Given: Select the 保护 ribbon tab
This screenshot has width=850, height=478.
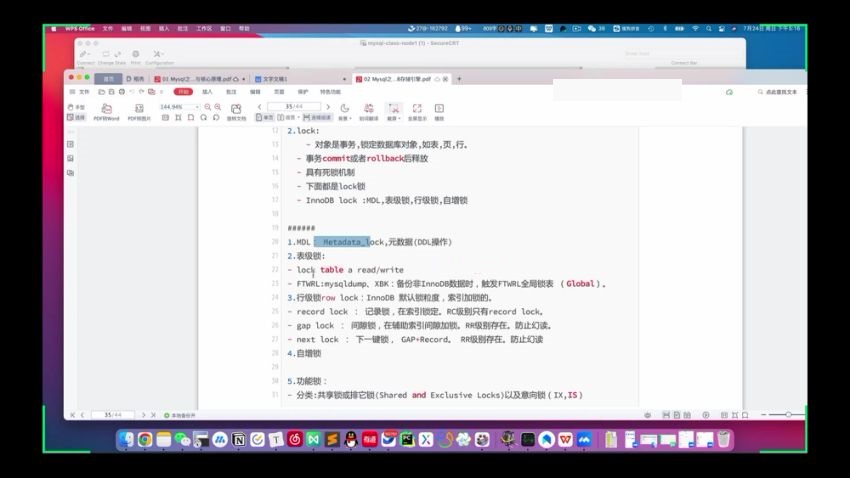Looking at the screenshot, I should click(x=303, y=92).
